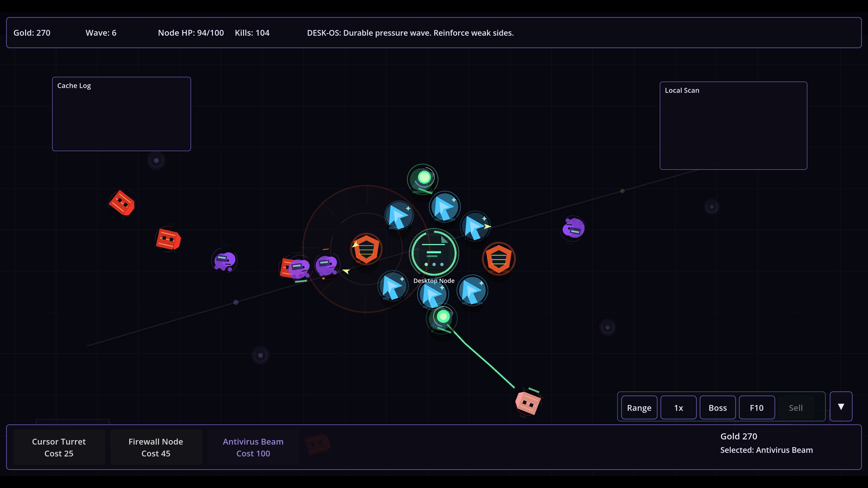Collapse the control panel with the down arrow

coord(841,406)
